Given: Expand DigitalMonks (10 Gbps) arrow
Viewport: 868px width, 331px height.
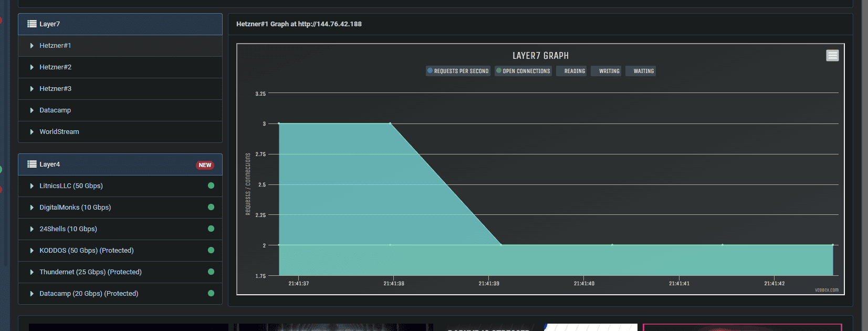Looking at the screenshot, I should pos(32,208).
